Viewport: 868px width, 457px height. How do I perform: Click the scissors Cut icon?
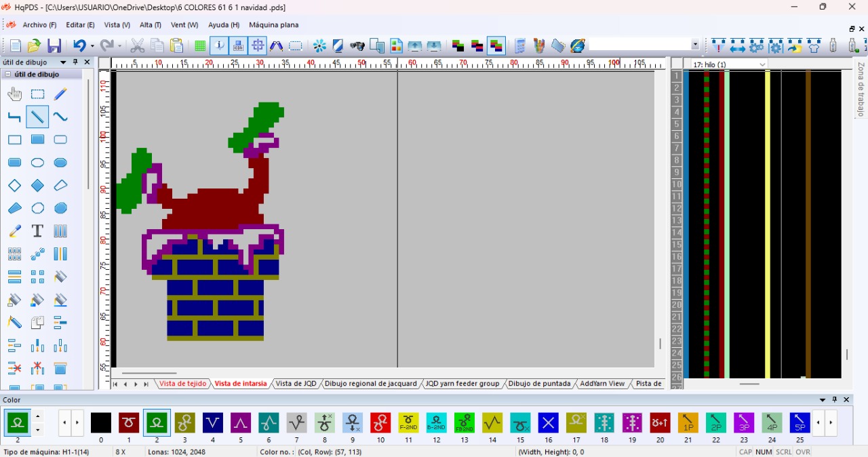(138, 46)
